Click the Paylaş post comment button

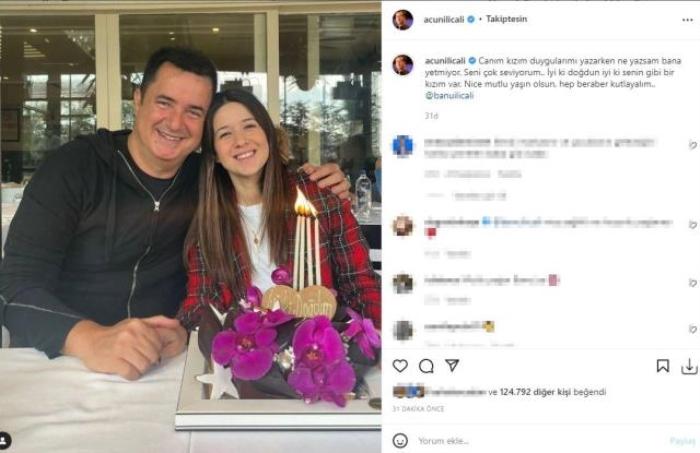(683, 441)
